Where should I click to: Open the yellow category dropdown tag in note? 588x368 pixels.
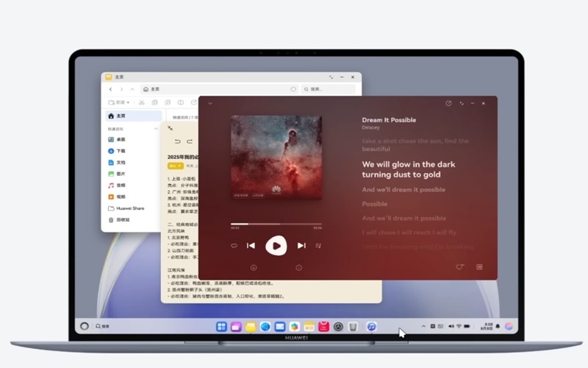175,166
